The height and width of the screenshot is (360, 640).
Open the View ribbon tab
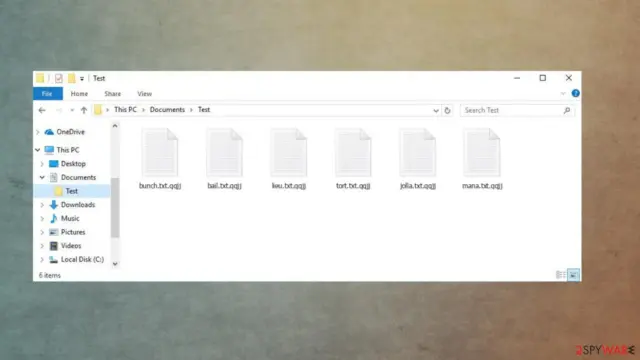144,94
